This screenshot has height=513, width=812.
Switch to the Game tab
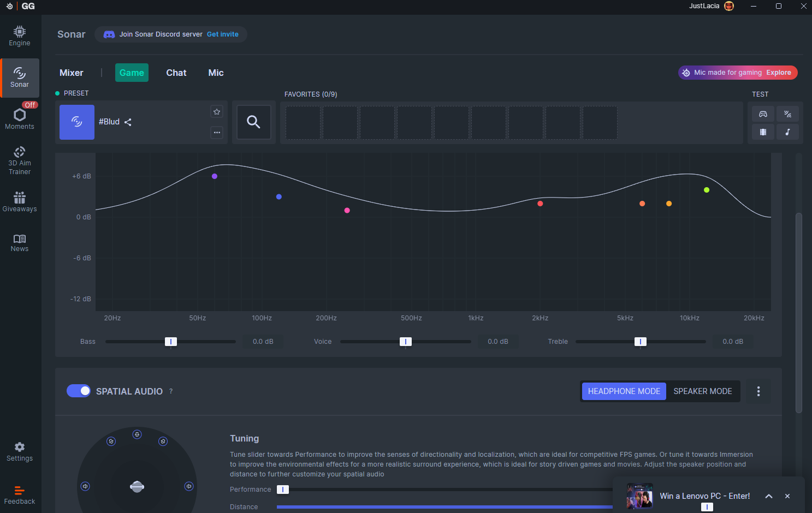[132, 73]
